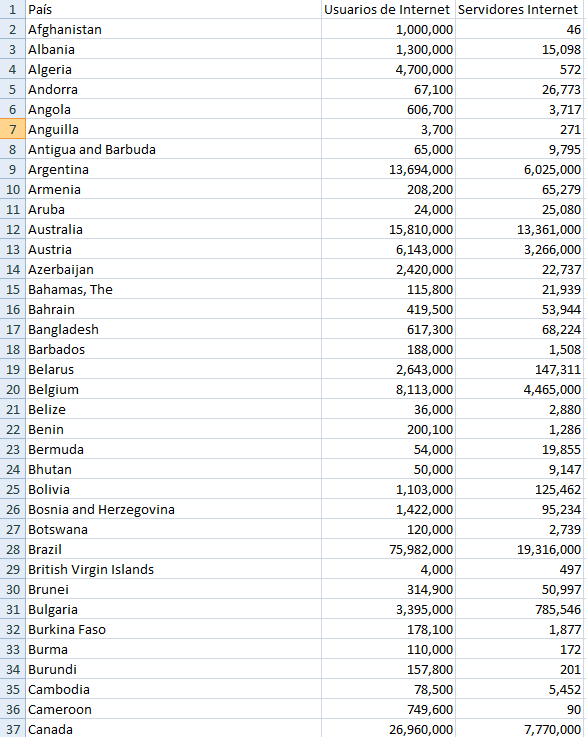Select row header 37
The image size is (586, 737).
click(x=12, y=729)
